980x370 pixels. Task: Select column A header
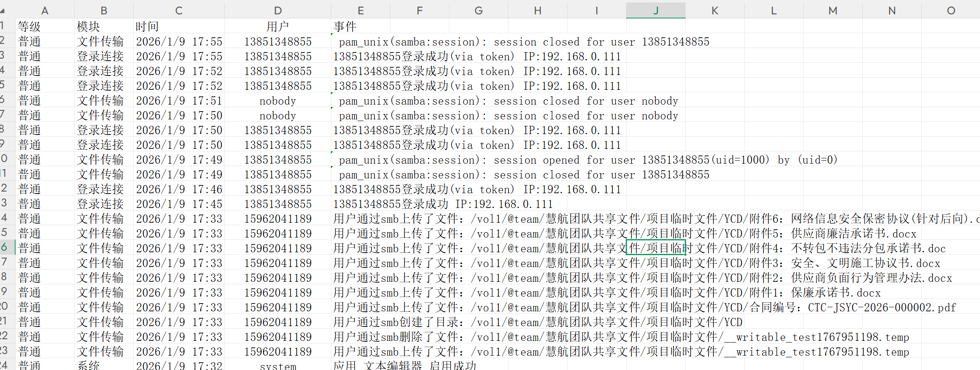(x=45, y=11)
